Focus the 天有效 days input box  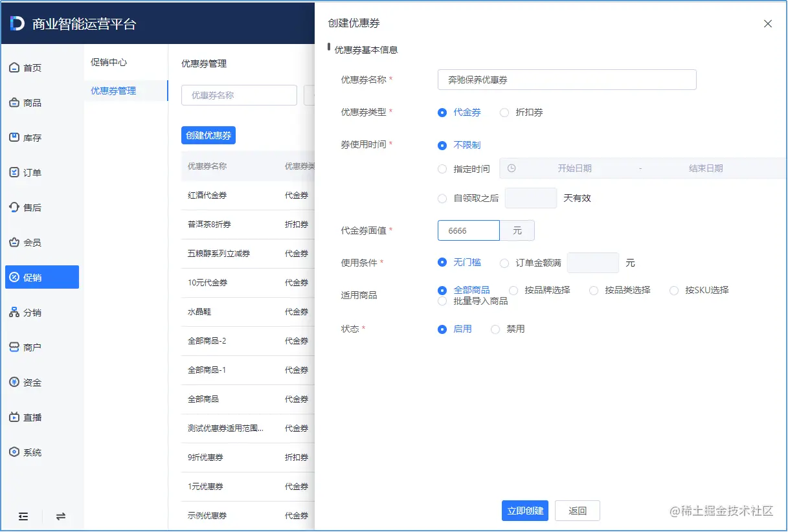(x=531, y=198)
